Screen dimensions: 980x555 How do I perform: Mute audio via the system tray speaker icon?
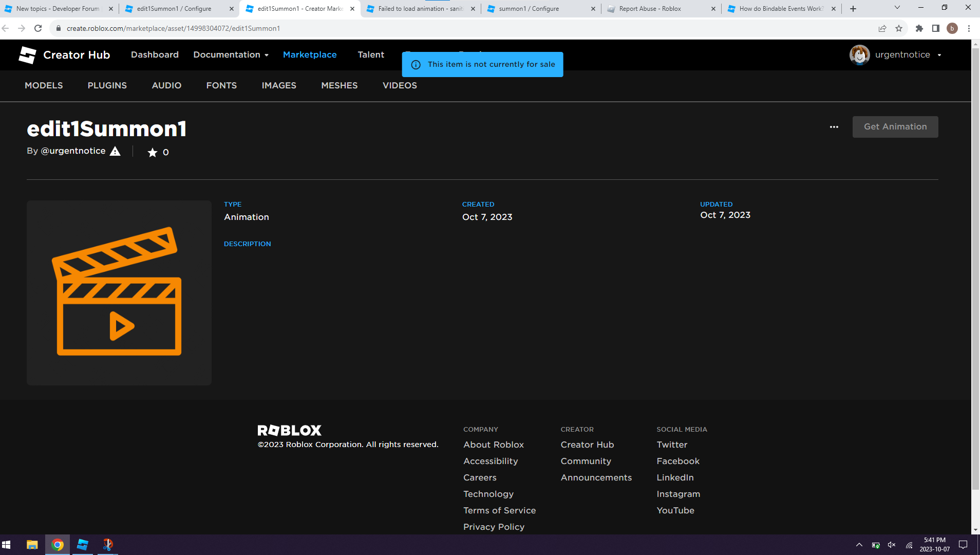point(891,545)
